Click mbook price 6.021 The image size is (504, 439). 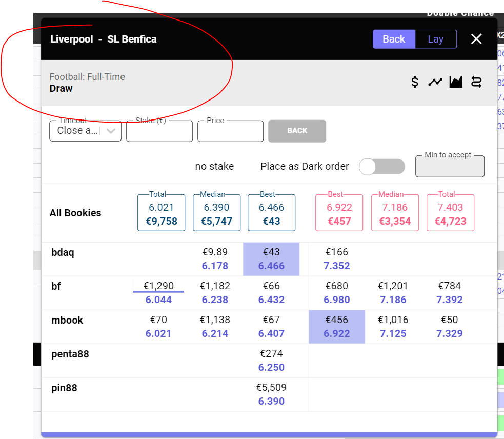point(158,333)
